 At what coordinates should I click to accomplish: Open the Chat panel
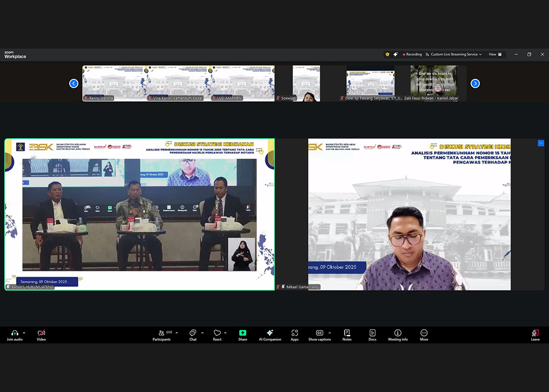193,335
